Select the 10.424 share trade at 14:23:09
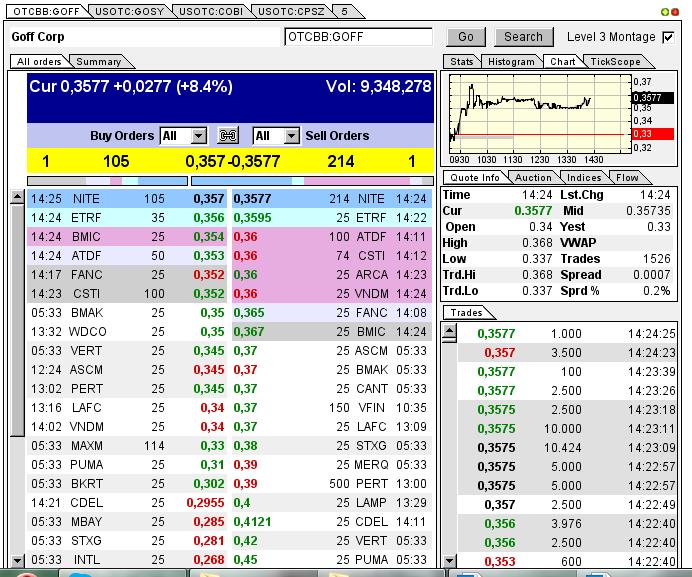The width and height of the screenshot is (692, 577). [567, 448]
